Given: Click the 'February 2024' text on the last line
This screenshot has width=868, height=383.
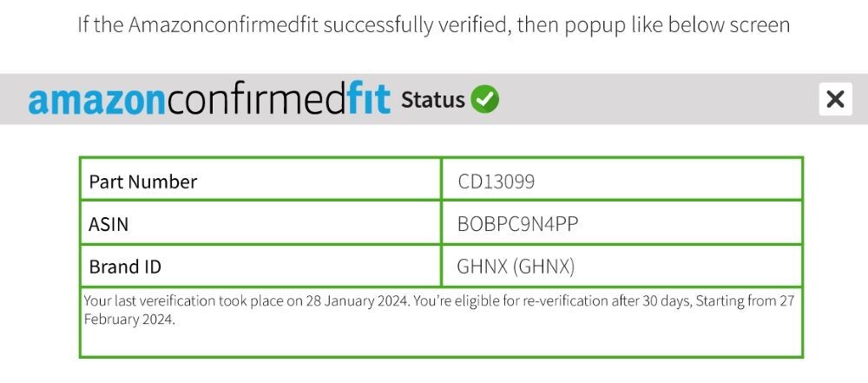Looking at the screenshot, I should coord(128,320).
